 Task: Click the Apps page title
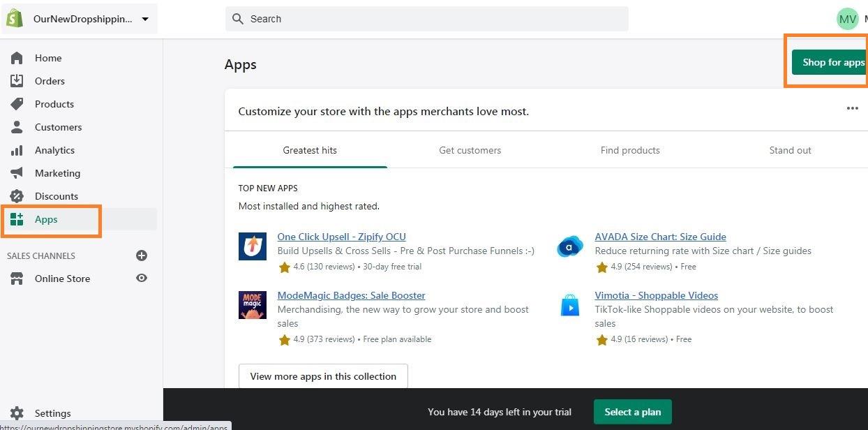241,65
